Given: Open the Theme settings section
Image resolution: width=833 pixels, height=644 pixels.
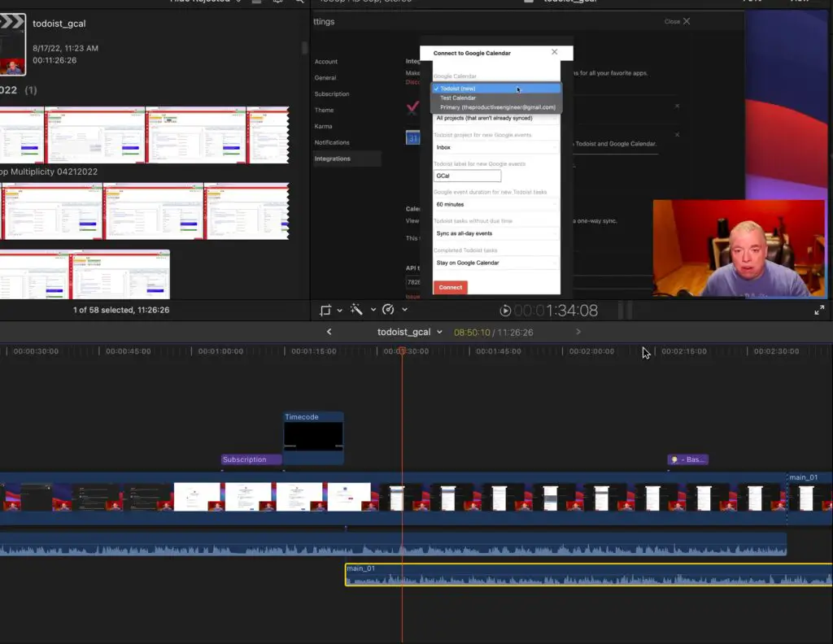Looking at the screenshot, I should (x=324, y=110).
